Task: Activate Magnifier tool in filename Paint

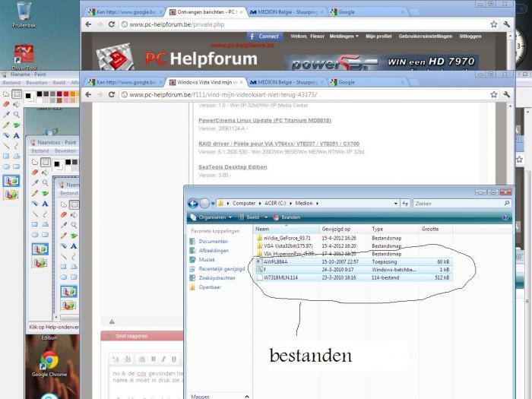Action: (17, 115)
